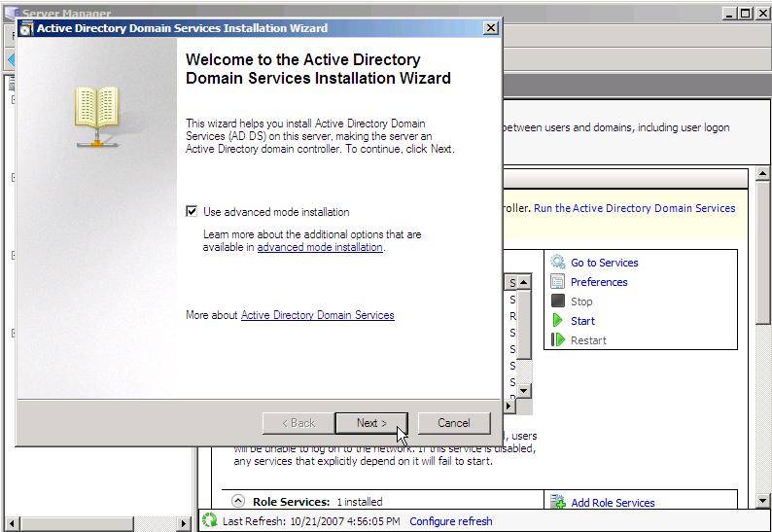This screenshot has height=532, width=772.
Task: Click Go to Services in Server Manager
Action: (x=604, y=263)
